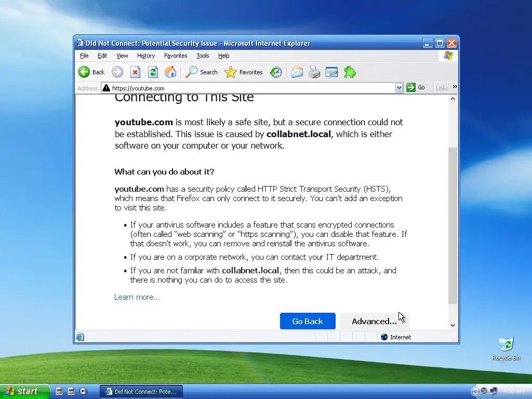Click the greyed Forward arrow icon
The width and height of the screenshot is (532, 399).
click(x=117, y=72)
